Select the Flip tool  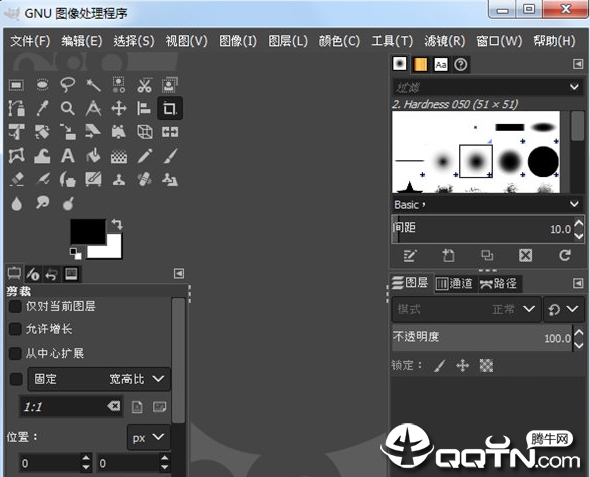coord(170,132)
